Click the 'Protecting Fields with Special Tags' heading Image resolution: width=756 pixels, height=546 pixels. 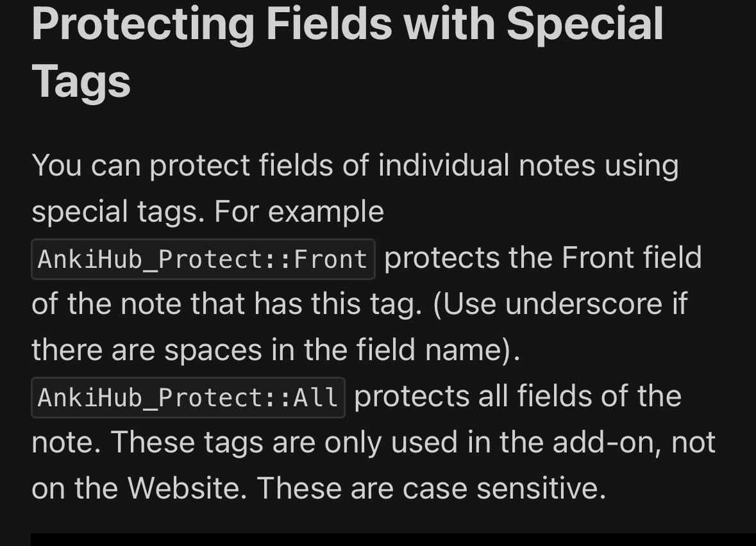[x=347, y=52]
